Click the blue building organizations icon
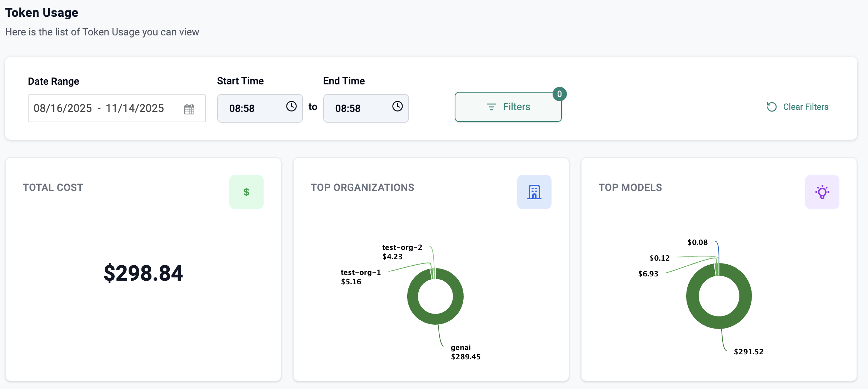 pos(534,192)
